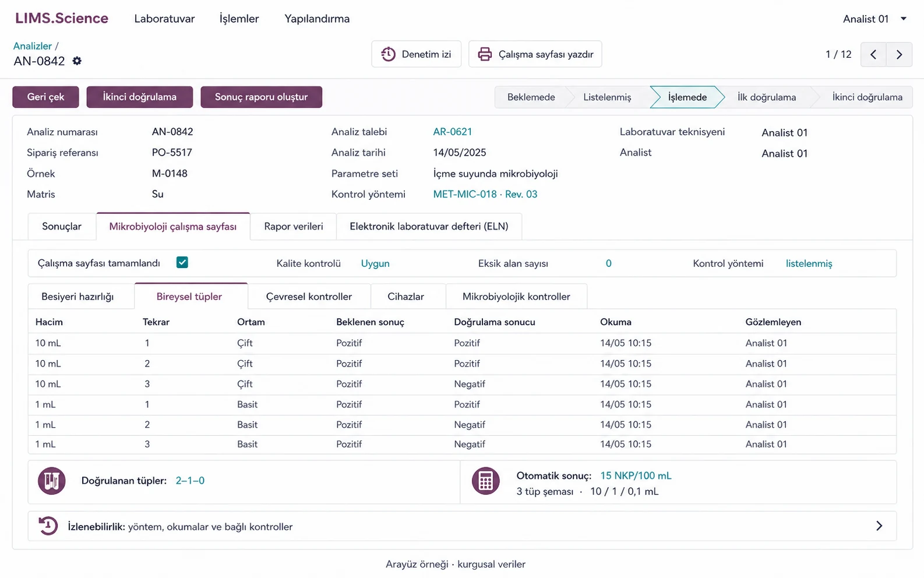Click the Denetim izi clock icon

388,54
